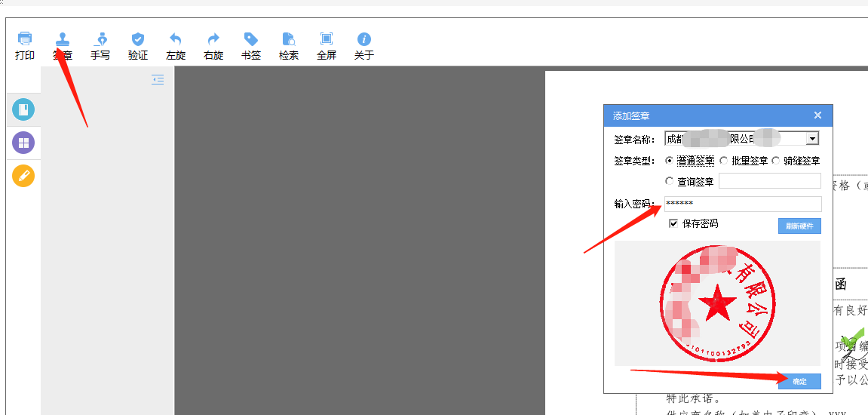Open the purple thumbnails grid sidebar tab
The width and height of the screenshot is (868, 415).
pos(23,143)
